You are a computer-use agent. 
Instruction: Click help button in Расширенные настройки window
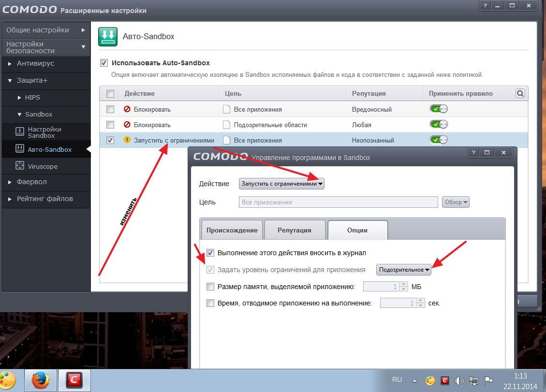485,5
